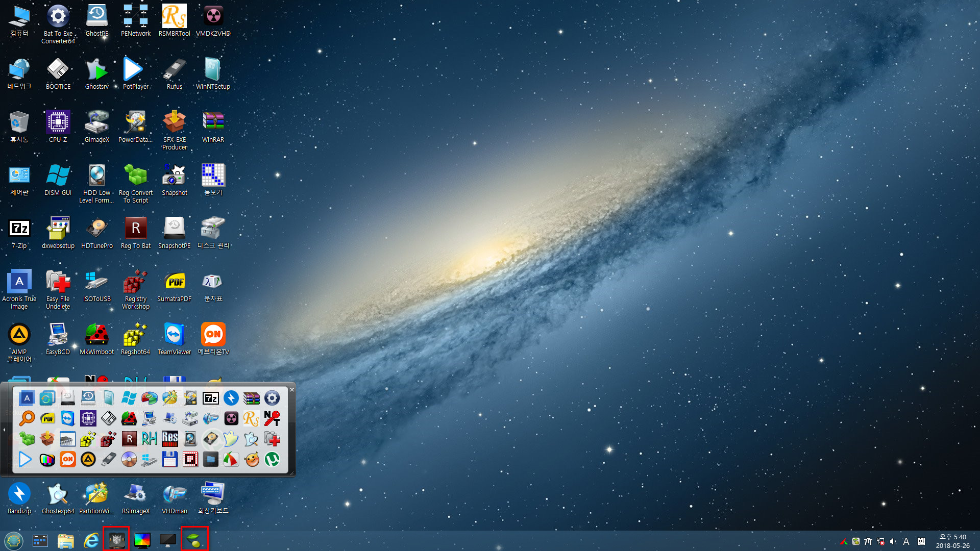Image resolution: width=980 pixels, height=551 pixels.
Task: Select the SFX-EXE Producer desktop icon
Action: [x=175, y=130]
